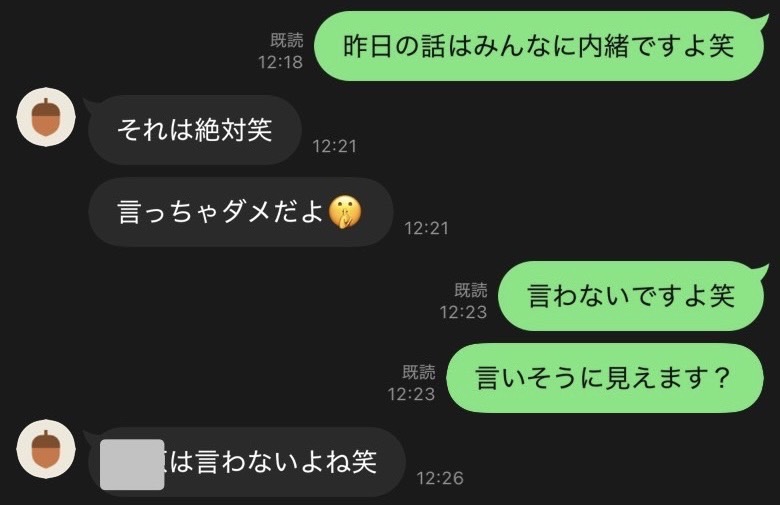Click the gray redaction box in last message
Viewport: 780px width, 505px height.
click(x=132, y=464)
